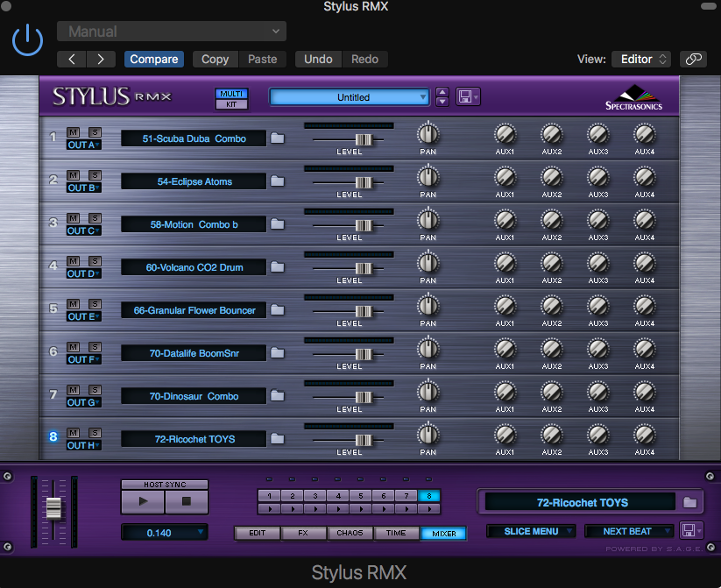Click the LEVEL slider for part 5
The image size is (721, 588).
[x=364, y=311]
